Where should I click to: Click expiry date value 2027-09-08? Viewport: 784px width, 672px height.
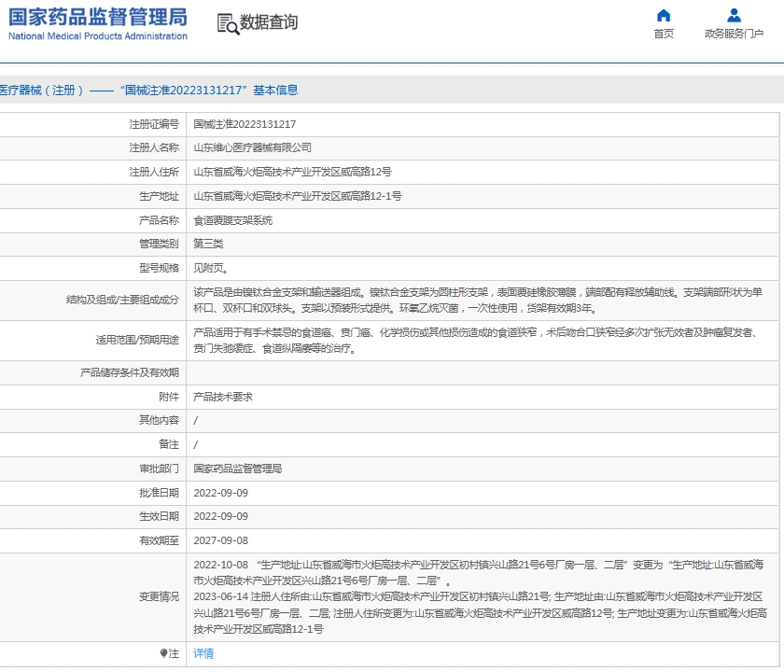(220, 541)
